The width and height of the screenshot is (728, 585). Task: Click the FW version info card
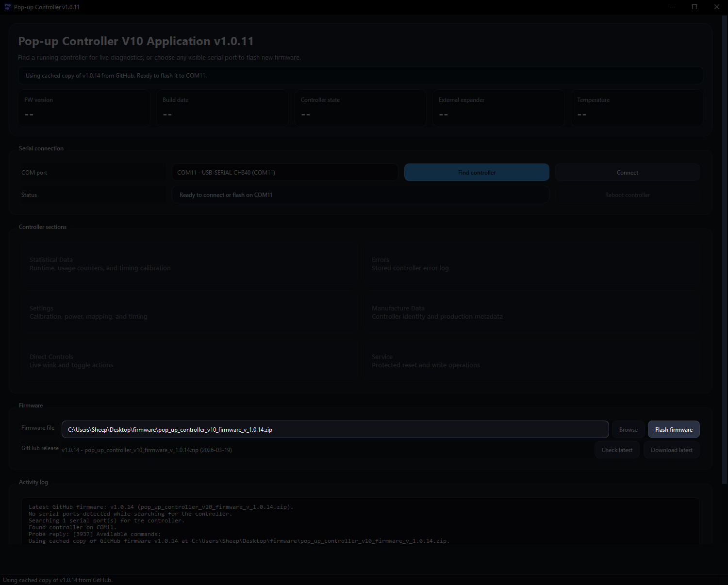coord(84,108)
